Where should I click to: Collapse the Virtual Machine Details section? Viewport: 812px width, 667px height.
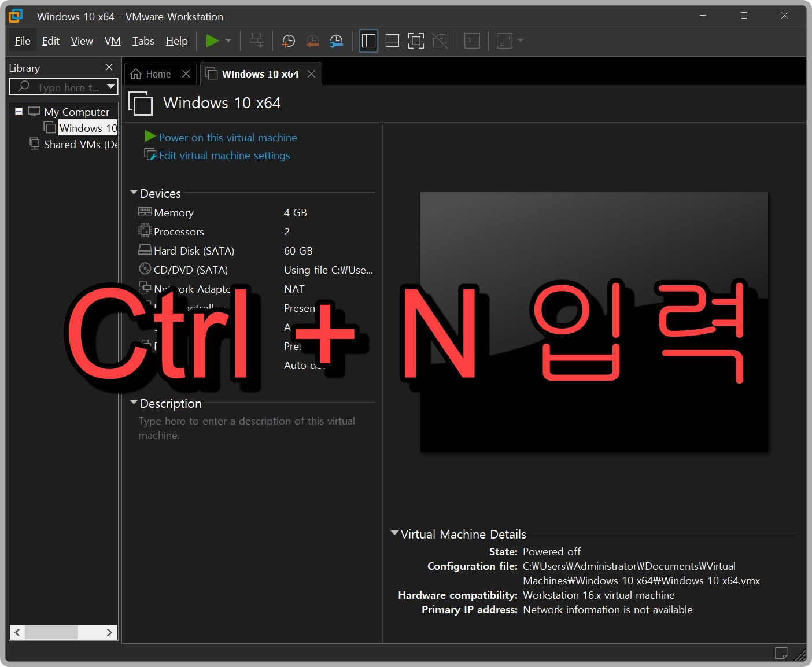[x=394, y=533]
